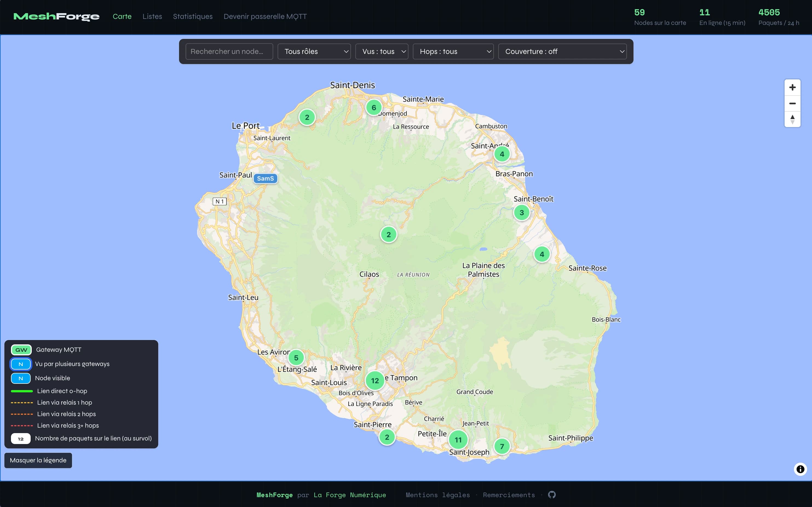Open the Hops : tous dropdown
Viewport: 812px width, 507px height.
453,51
